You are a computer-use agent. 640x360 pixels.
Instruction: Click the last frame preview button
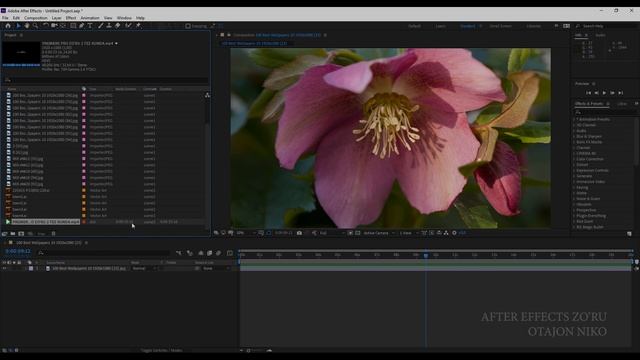click(x=620, y=93)
